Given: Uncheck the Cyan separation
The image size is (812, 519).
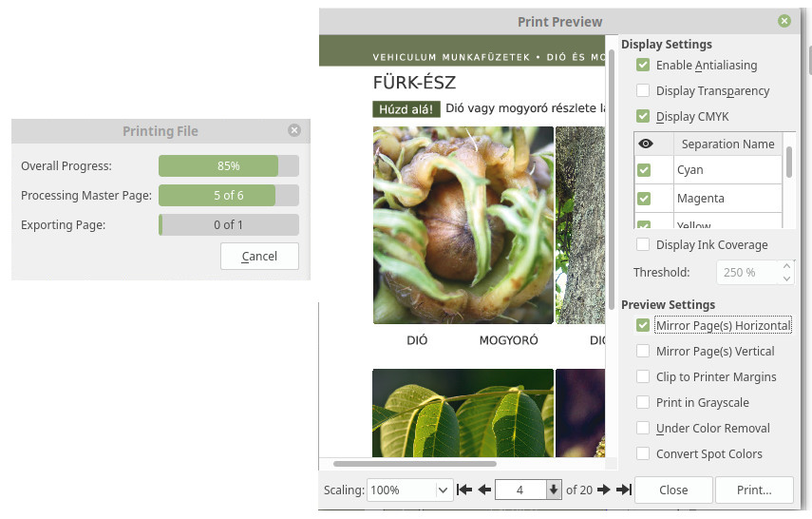Looking at the screenshot, I should point(644,170).
